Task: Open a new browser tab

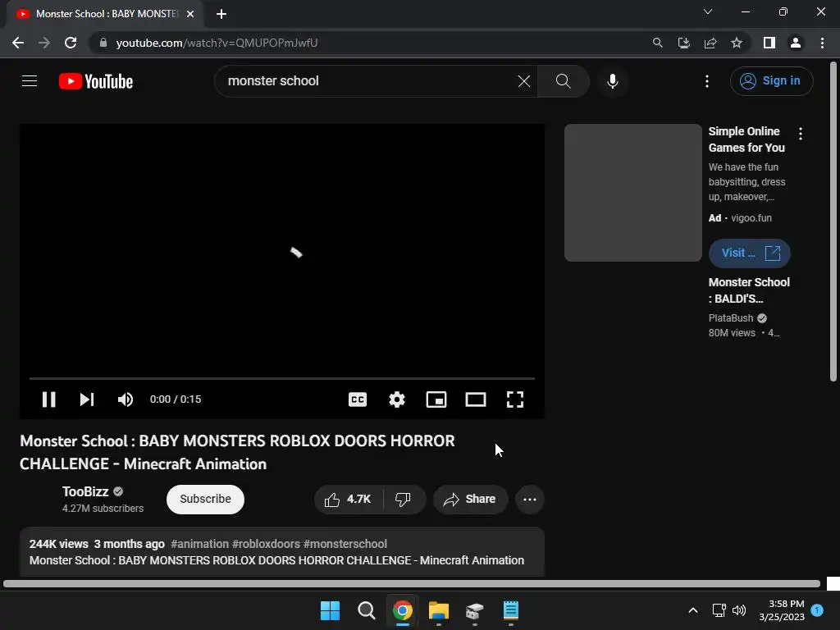Action: (x=221, y=14)
